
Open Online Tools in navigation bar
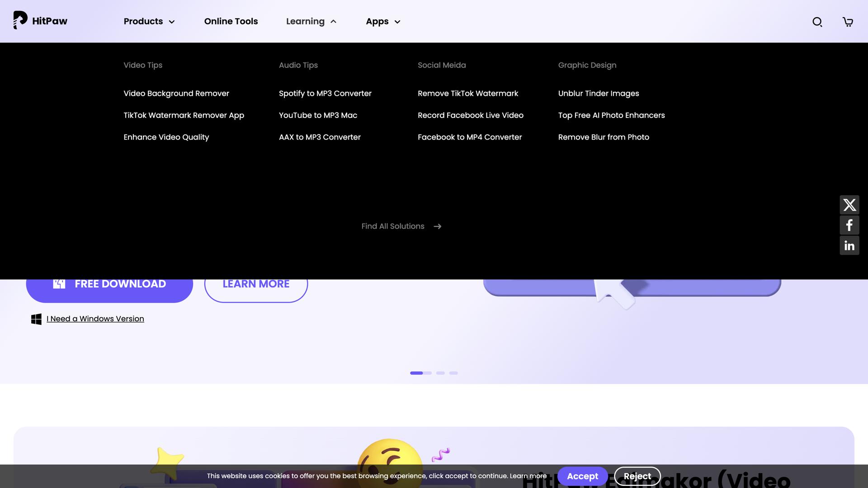[x=231, y=21]
